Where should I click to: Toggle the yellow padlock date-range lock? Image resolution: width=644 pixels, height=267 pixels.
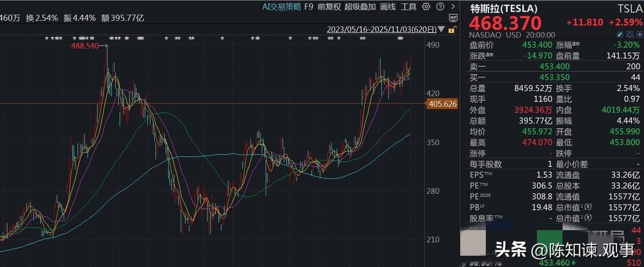[452, 30]
